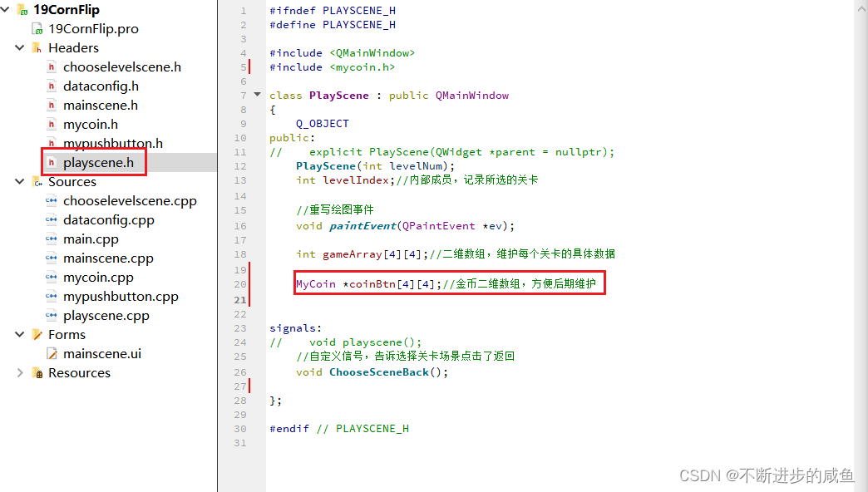This screenshot has height=492, width=868.
Task: Click line number 26 in the gutter
Action: coord(239,372)
